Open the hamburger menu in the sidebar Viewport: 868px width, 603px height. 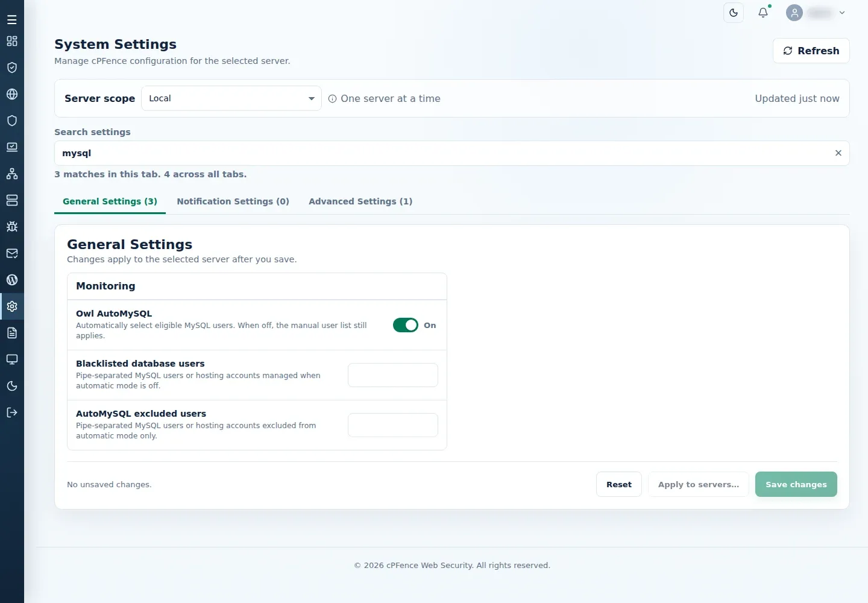[12, 20]
